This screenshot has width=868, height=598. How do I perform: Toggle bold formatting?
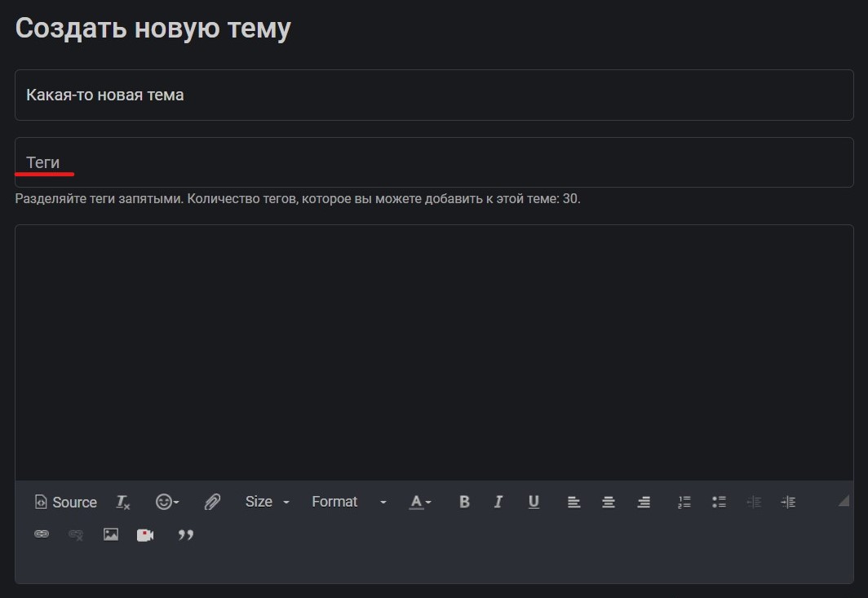[x=464, y=502]
